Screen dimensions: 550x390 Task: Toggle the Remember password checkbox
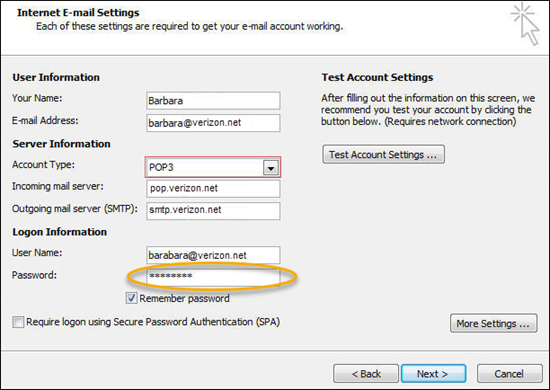131,298
